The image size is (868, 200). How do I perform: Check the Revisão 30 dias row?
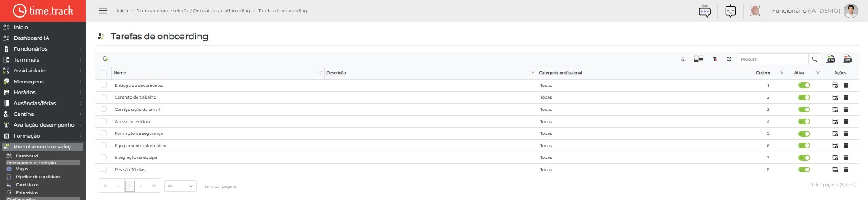click(x=104, y=169)
